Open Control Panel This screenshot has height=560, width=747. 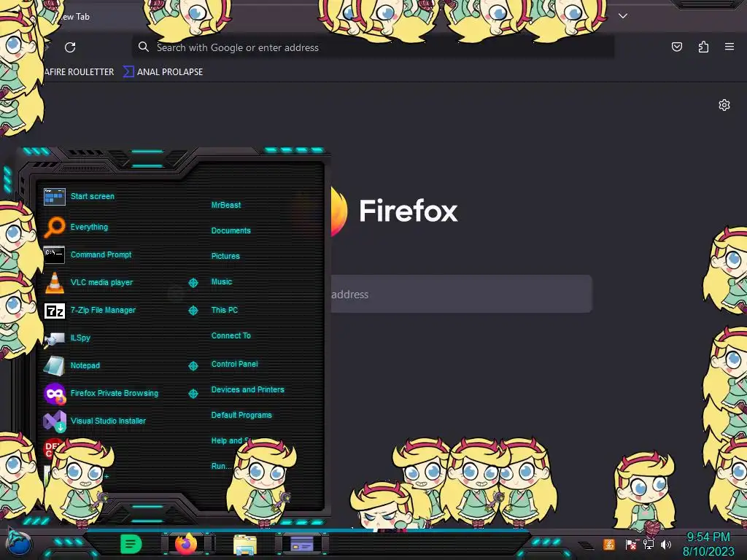(x=234, y=364)
